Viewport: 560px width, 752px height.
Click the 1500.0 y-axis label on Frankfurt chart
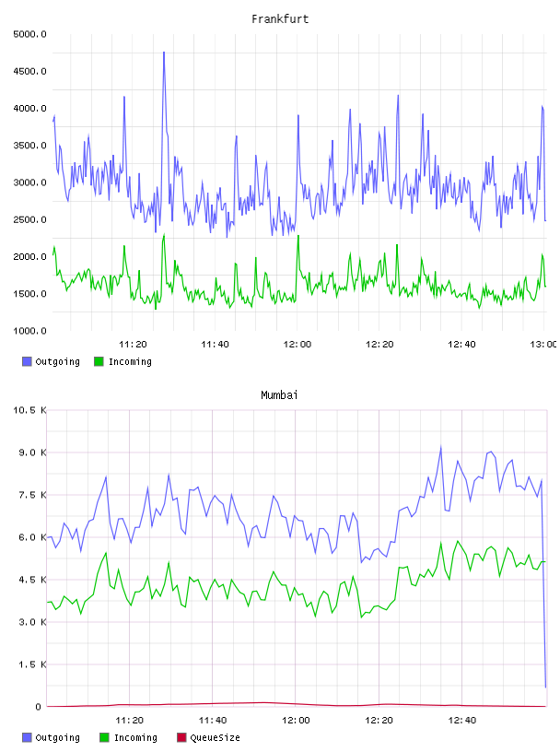pyautogui.click(x=29, y=294)
